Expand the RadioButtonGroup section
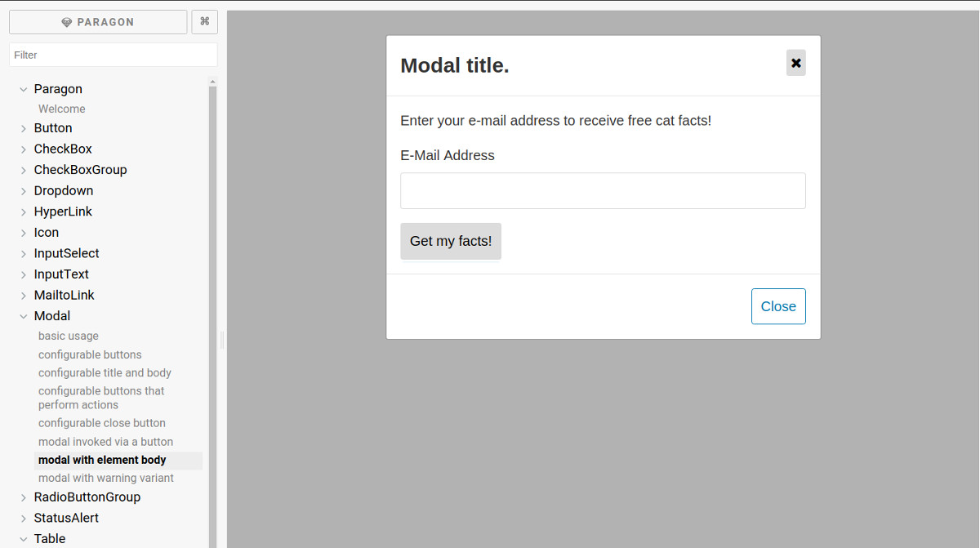The image size is (980, 548). (x=23, y=497)
